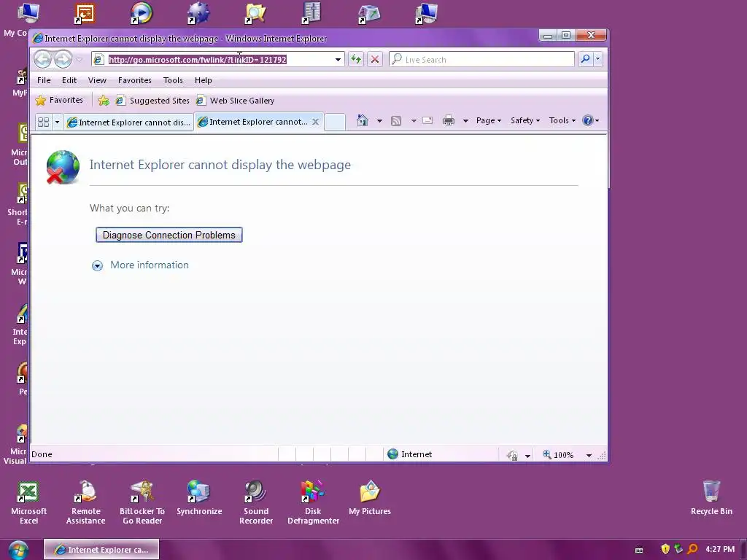Image resolution: width=747 pixels, height=560 pixels.
Task: Open the File menu
Action: tap(44, 80)
